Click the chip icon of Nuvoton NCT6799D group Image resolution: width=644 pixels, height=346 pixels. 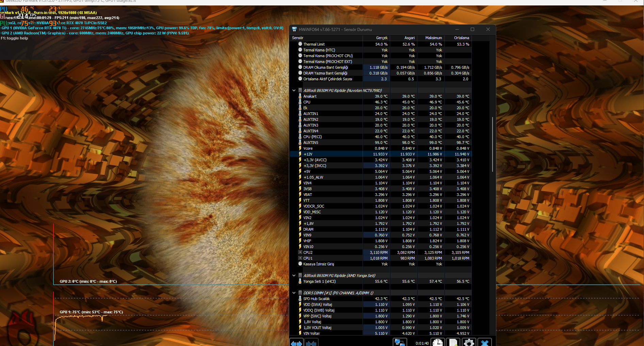[300, 90]
